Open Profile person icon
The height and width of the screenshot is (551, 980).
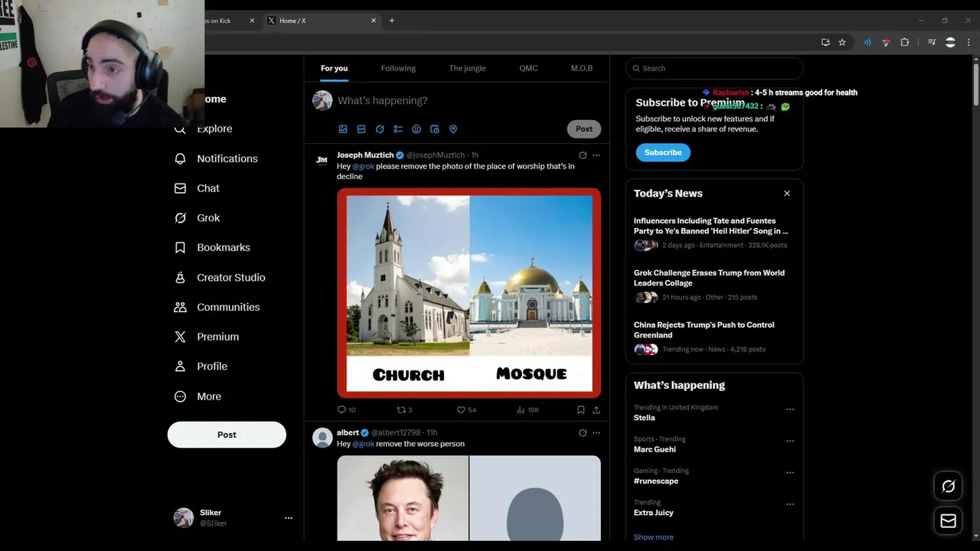tap(180, 367)
